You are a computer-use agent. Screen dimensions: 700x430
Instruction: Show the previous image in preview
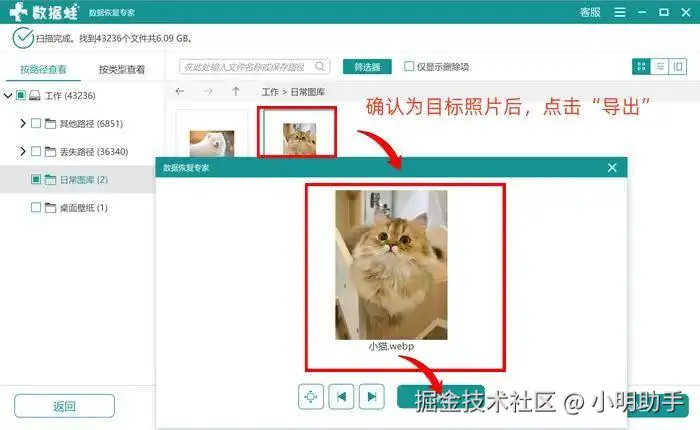click(x=341, y=397)
